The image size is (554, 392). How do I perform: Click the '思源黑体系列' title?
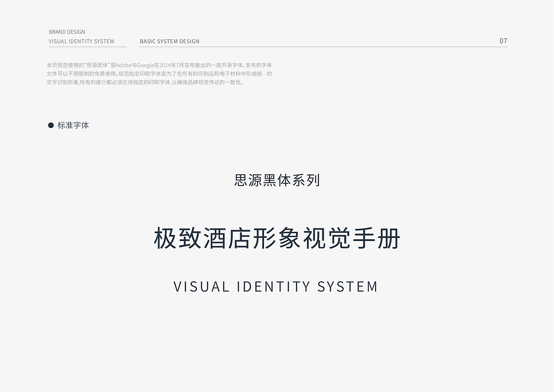277,180
